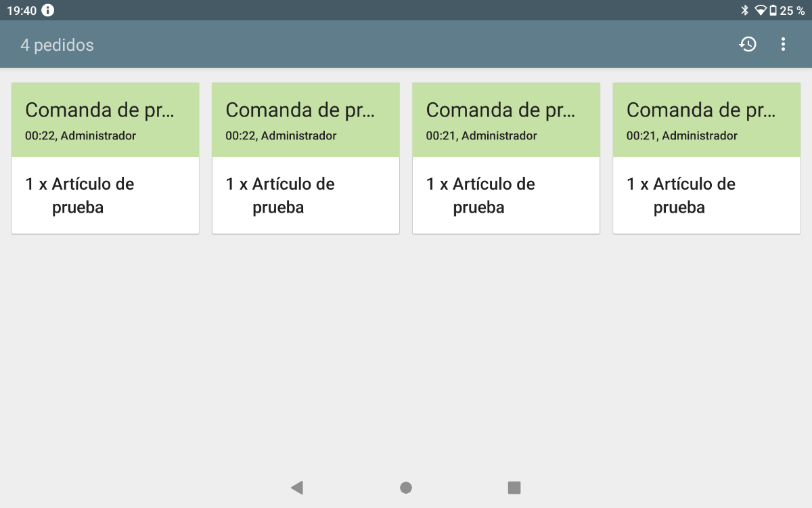This screenshot has height=508, width=812.
Task: Open the first Comanda de prueba card header
Action: pos(106,120)
